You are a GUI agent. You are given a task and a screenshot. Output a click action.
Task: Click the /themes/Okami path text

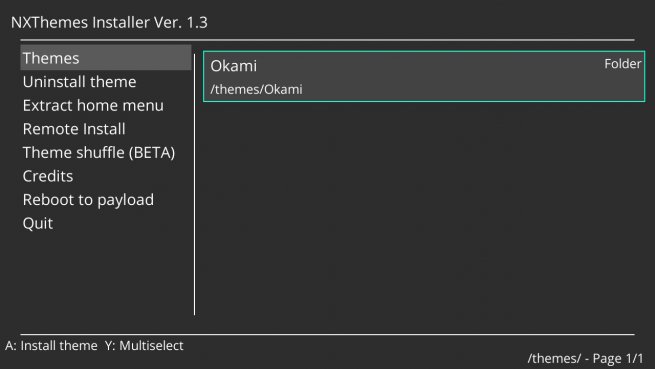256,89
